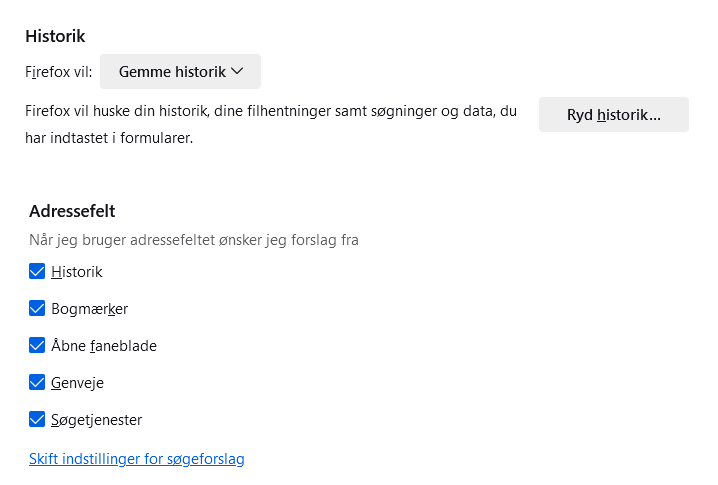Untick the Genveje checkbox
Image resolution: width=718 pixels, height=485 pixels.
tap(37, 382)
